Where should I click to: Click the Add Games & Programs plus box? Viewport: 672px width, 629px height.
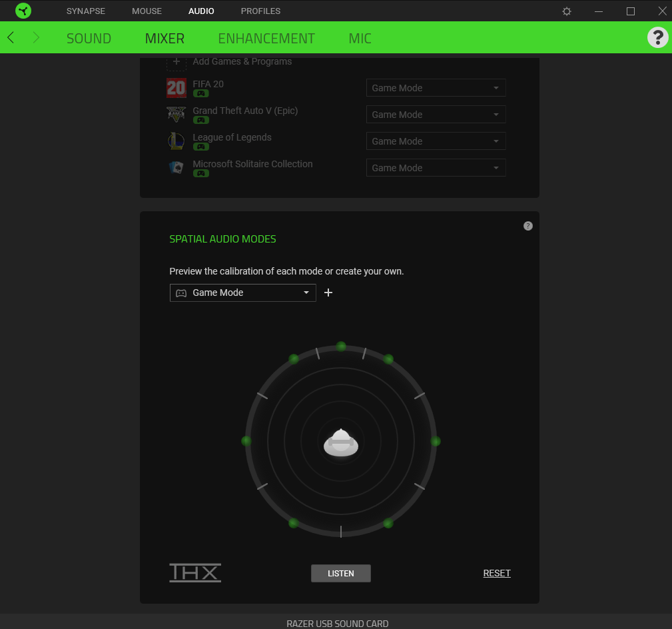coord(176,62)
